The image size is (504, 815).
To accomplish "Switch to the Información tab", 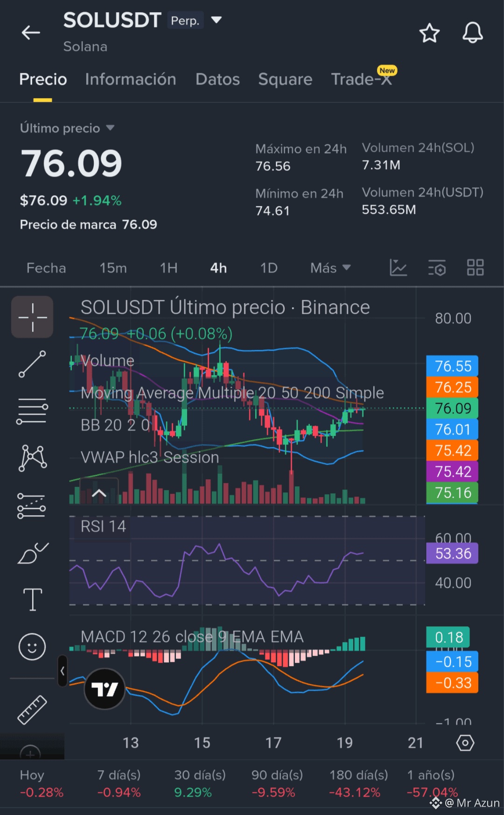I will point(131,79).
